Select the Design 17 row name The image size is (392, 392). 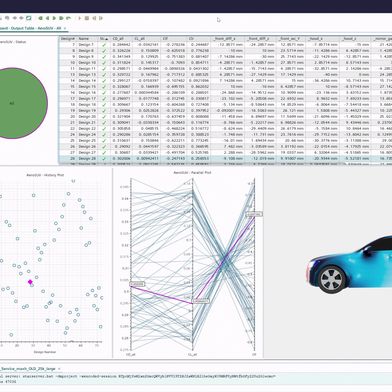[87, 99]
